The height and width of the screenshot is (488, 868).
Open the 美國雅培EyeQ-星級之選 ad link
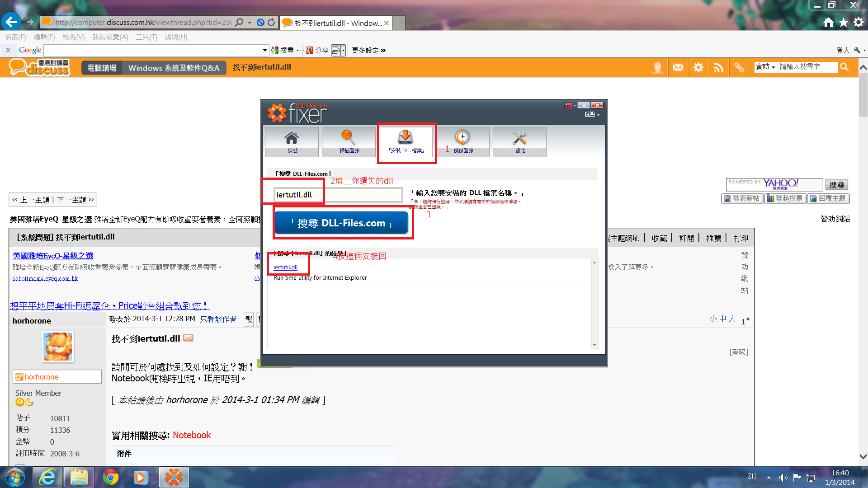click(x=53, y=256)
